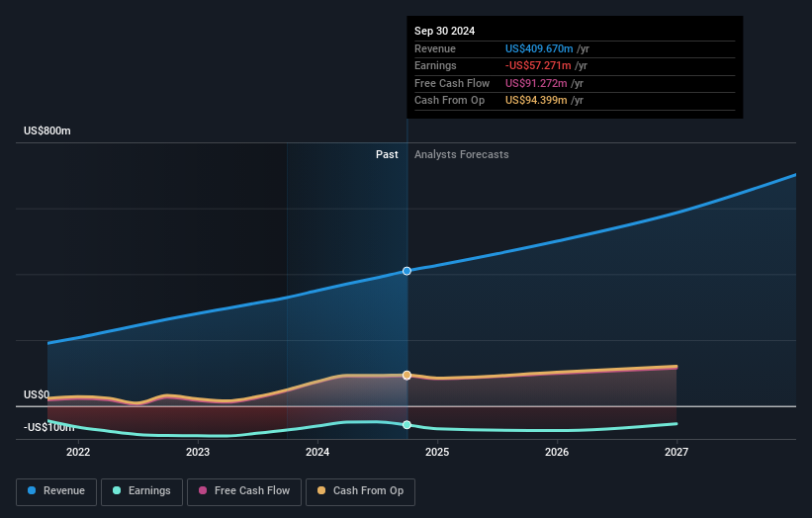Click the Earnings row label in tooltip
The height and width of the screenshot is (518, 812).
pos(435,65)
